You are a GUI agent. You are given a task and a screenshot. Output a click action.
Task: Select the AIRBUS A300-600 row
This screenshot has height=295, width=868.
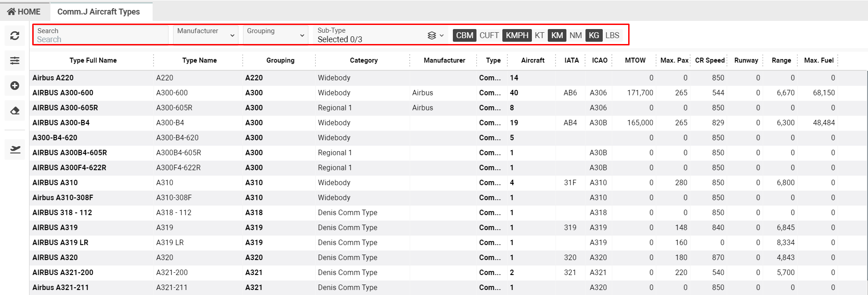pyautogui.click(x=63, y=93)
